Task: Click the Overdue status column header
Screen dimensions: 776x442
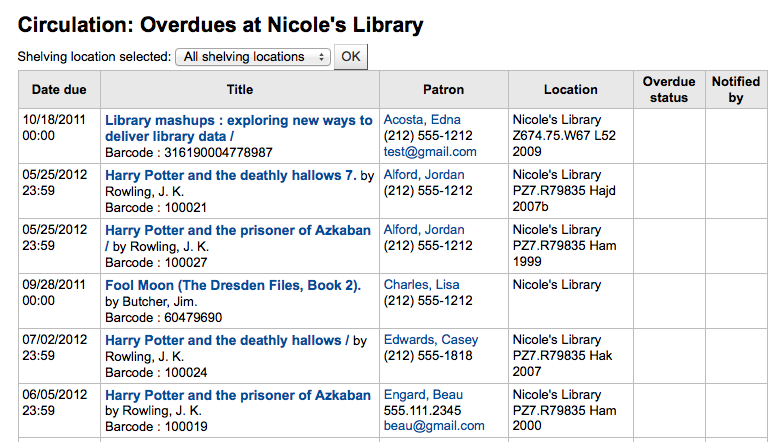Action: [x=669, y=90]
